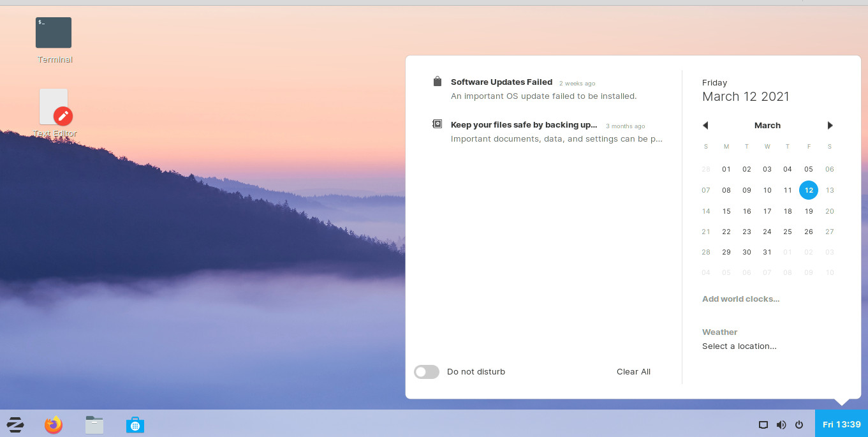
Task: Select March 01 in the calendar
Action: (x=726, y=169)
